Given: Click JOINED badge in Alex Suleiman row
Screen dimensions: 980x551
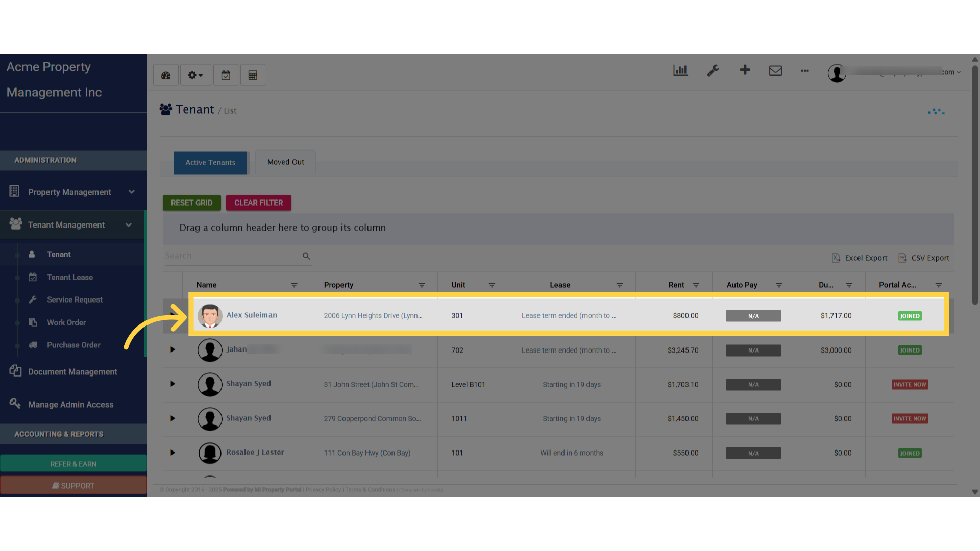Looking at the screenshot, I should coord(910,316).
